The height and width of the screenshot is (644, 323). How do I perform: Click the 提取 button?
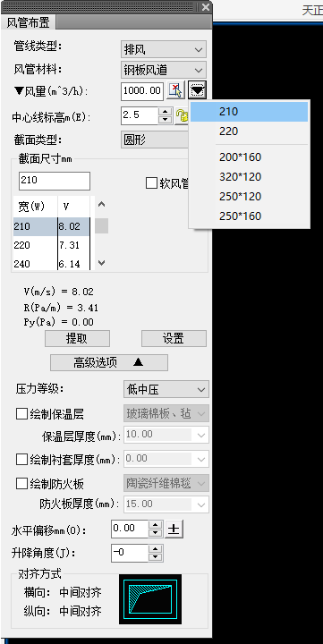click(x=77, y=338)
